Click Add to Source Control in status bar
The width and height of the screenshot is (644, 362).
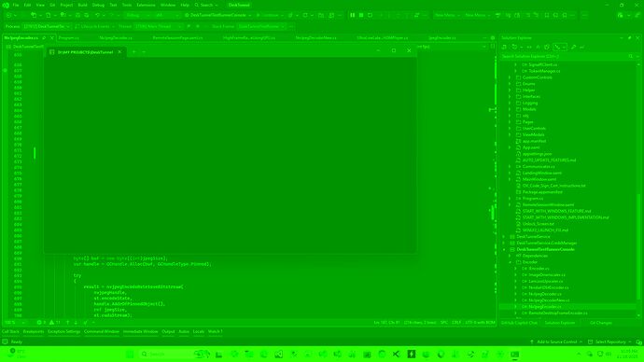tap(556, 341)
